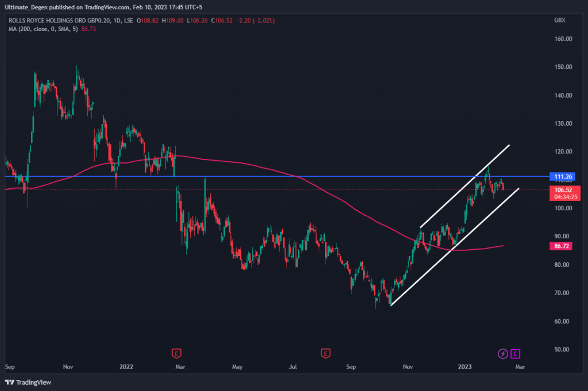Click the 90.00 price axis label
The height and width of the screenshot is (391, 588).
(562, 236)
